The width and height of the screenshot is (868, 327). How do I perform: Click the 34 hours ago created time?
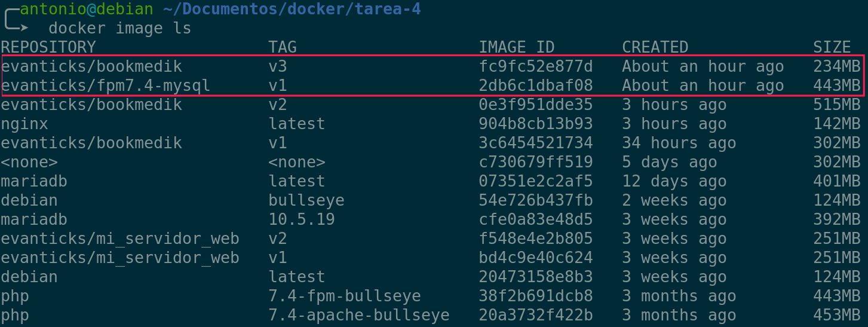(679, 143)
